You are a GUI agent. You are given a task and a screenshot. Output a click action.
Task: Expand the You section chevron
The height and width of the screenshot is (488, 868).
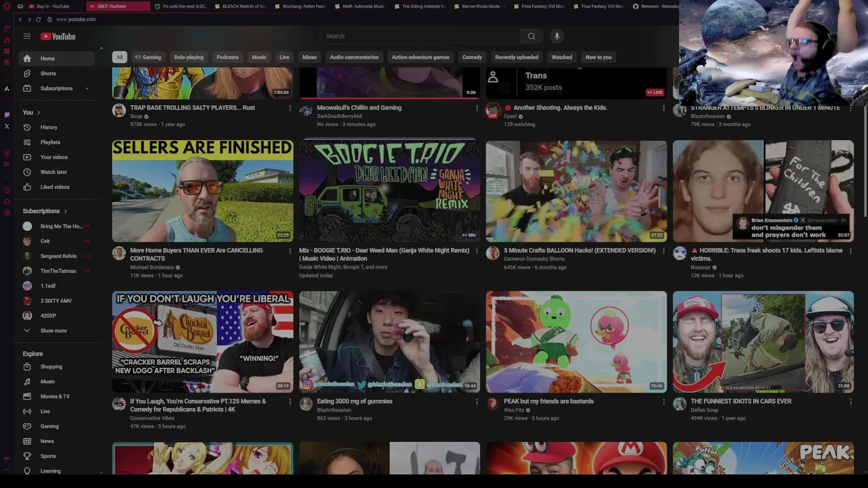(x=39, y=113)
